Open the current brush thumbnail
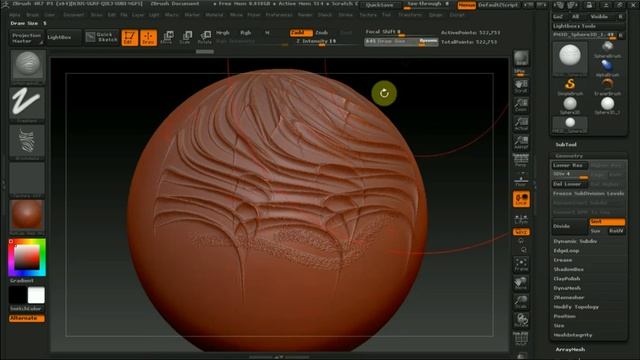Image resolution: width=640 pixels, height=360 pixels. point(27,67)
